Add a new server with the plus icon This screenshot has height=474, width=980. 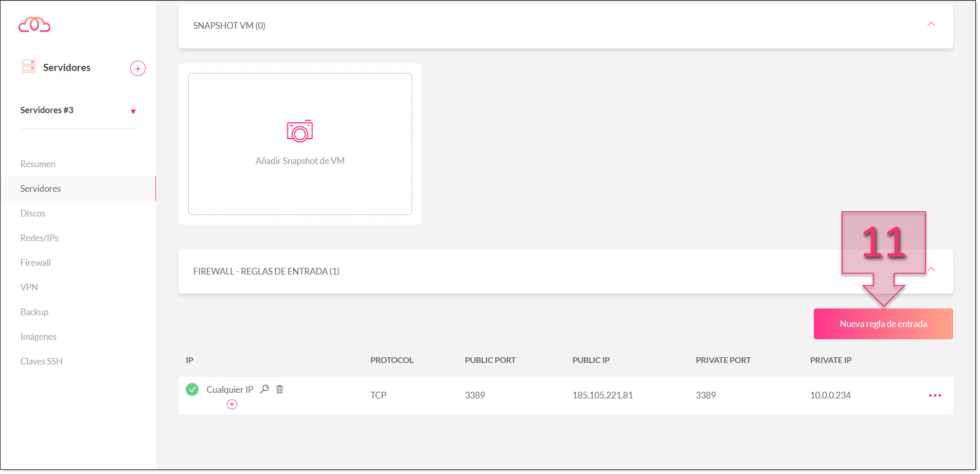(x=137, y=68)
